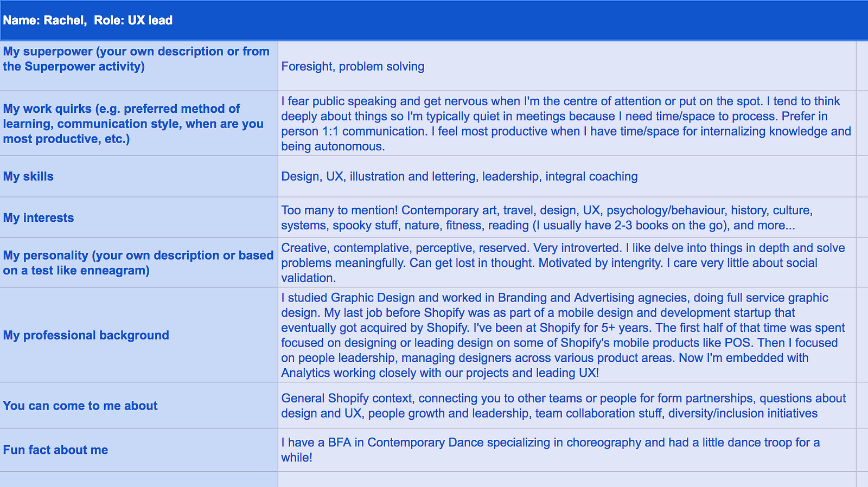Image resolution: width=868 pixels, height=487 pixels.
Task: Select the interests cell mentioning Contemporary art
Action: 567,217
